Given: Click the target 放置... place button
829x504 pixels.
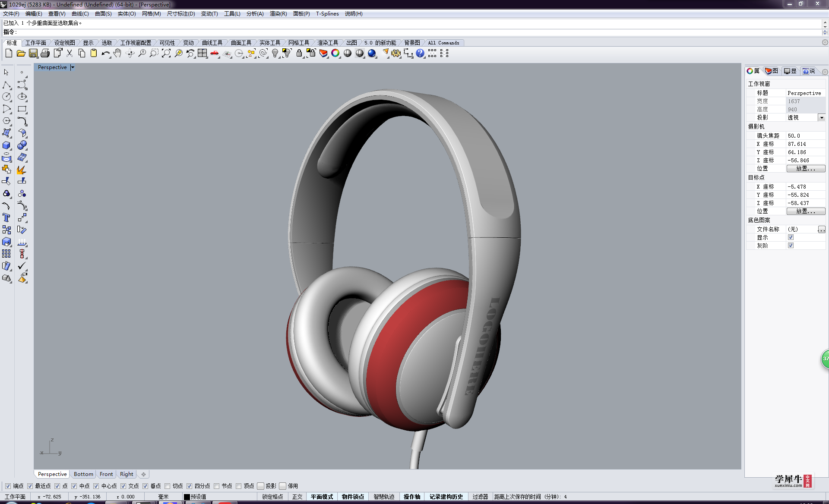Looking at the screenshot, I should click(806, 211).
